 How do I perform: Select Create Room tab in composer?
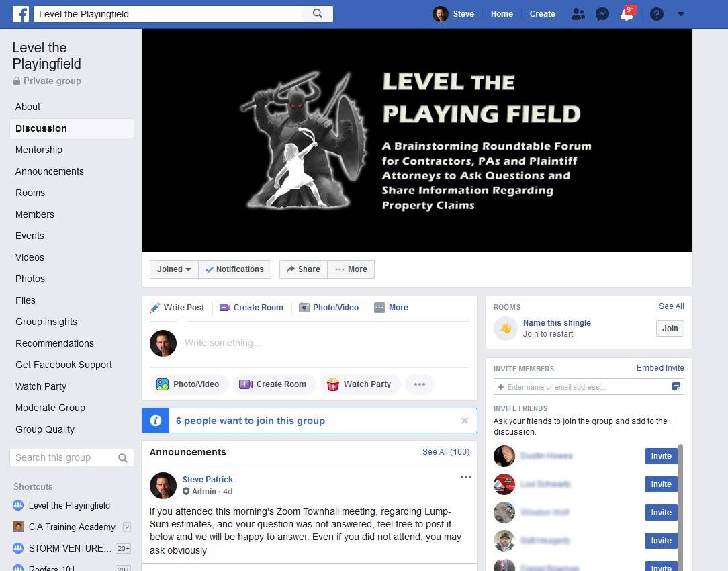(x=251, y=307)
